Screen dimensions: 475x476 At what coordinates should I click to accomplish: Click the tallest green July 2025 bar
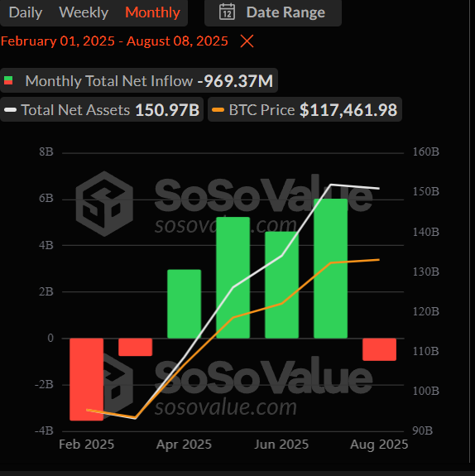click(330, 268)
